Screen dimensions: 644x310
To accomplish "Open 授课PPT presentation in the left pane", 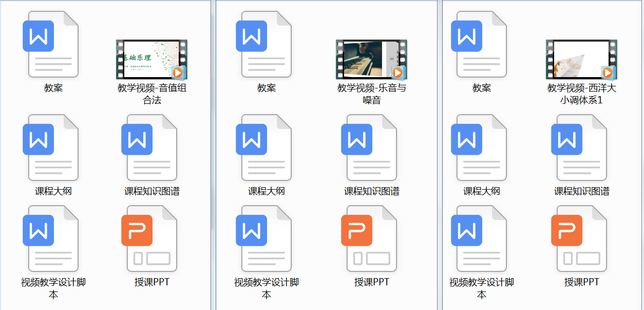I will pyautogui.click(x=151, y=239).
